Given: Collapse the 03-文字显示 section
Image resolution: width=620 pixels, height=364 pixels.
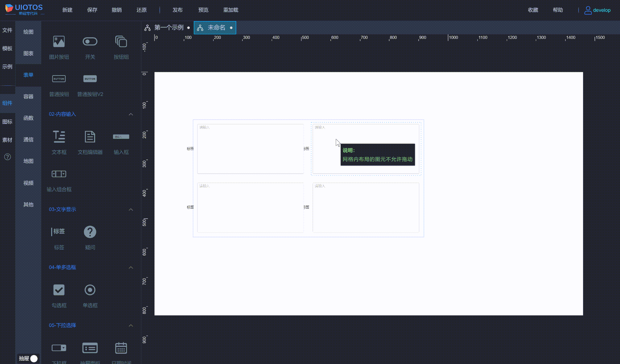Looking at the screenshot, I should (x=131, y=210).
